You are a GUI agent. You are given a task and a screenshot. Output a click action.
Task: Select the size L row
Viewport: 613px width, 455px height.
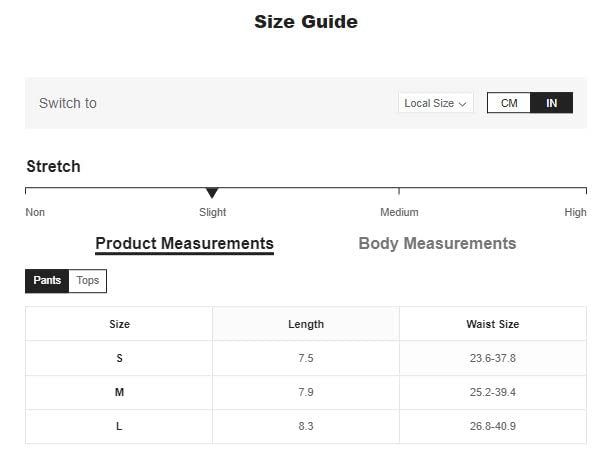coord(306,426)
